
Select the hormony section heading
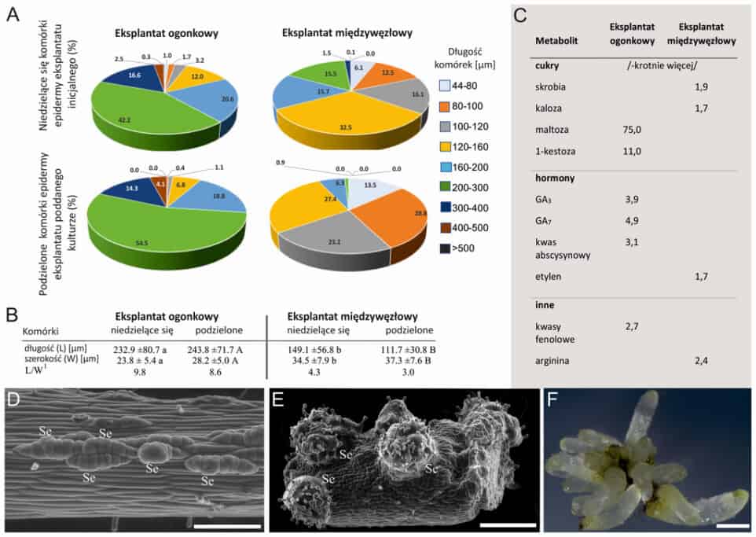click(555, 178)
